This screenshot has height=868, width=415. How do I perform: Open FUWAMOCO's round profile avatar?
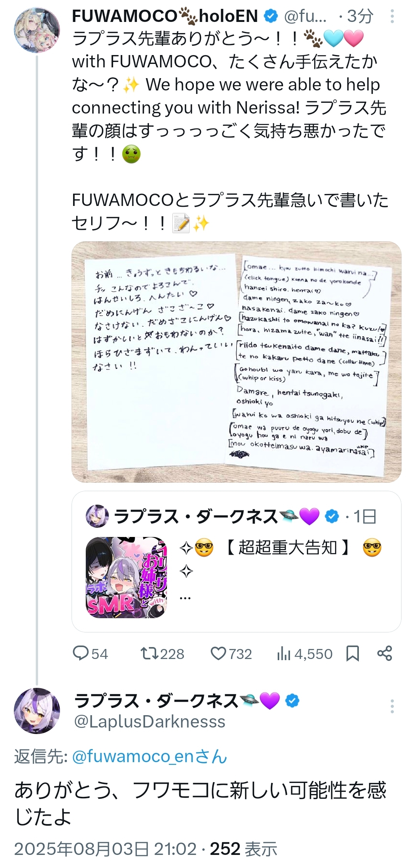(x=37, y=30)
